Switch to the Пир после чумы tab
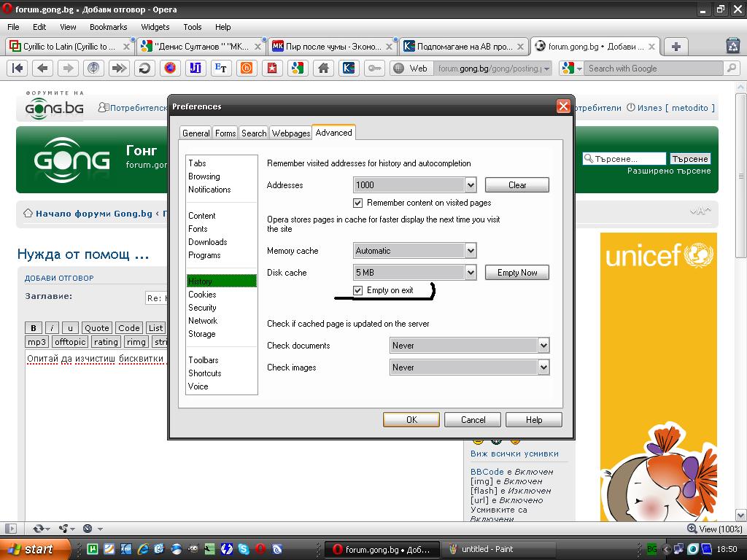Screen dimensions: 747x560 coord(332,47)
